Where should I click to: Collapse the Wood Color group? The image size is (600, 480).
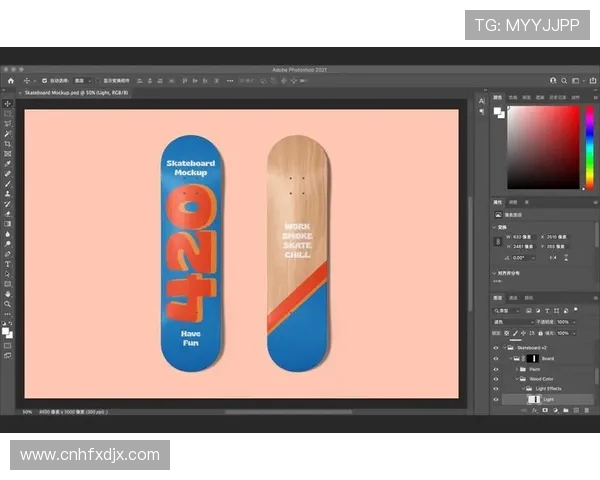coord(518,379)
